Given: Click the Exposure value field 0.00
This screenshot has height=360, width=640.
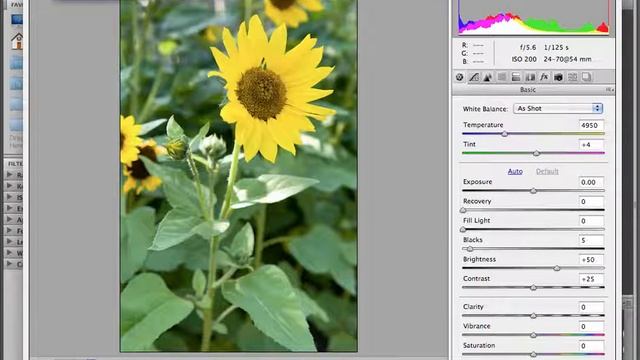Looking at the screenshot, I should [x=591, y=182].
